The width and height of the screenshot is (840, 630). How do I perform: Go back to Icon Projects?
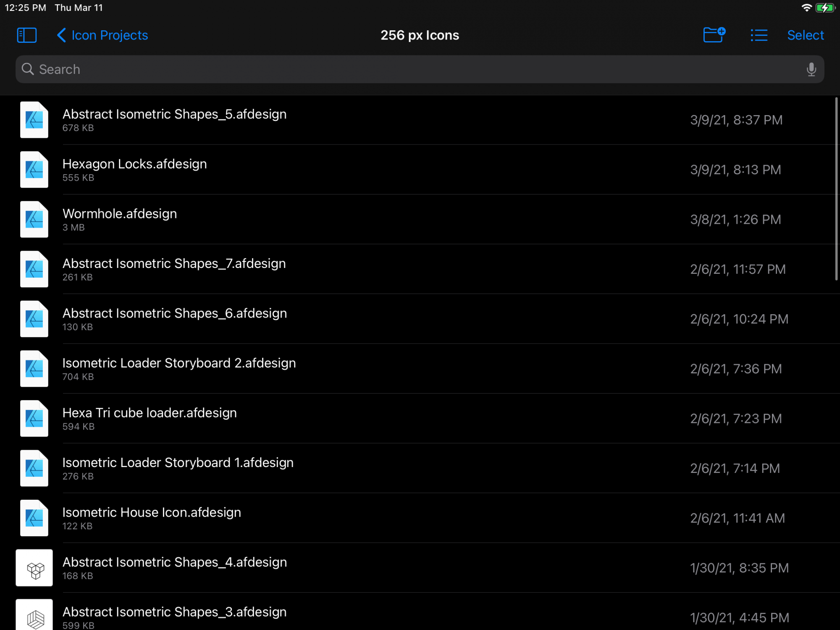[102, 35]
